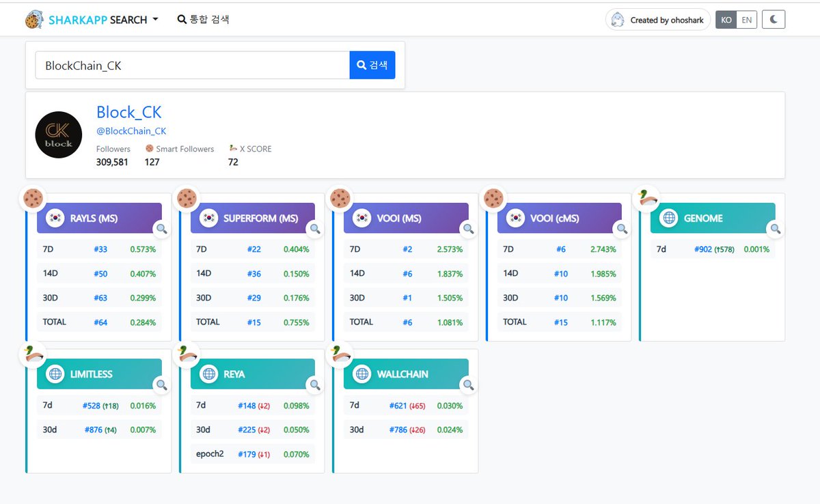Click the magnifier on REYA card

tap(315, 384)
